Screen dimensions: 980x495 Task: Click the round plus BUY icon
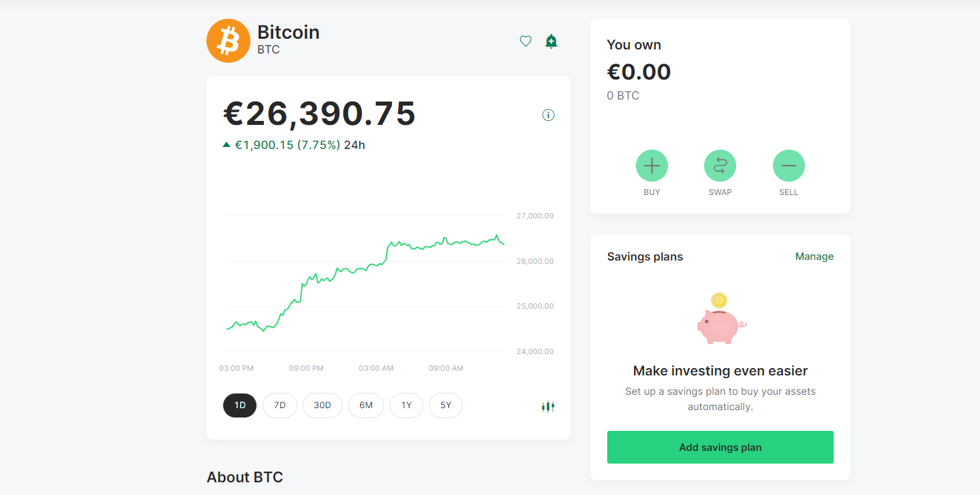pos(652,166)
